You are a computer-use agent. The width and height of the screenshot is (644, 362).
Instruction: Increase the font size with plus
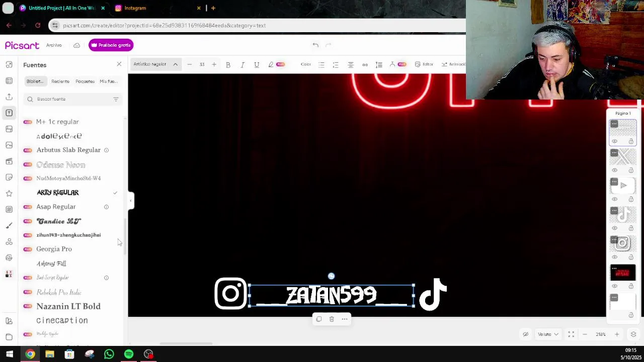point(214,64)
